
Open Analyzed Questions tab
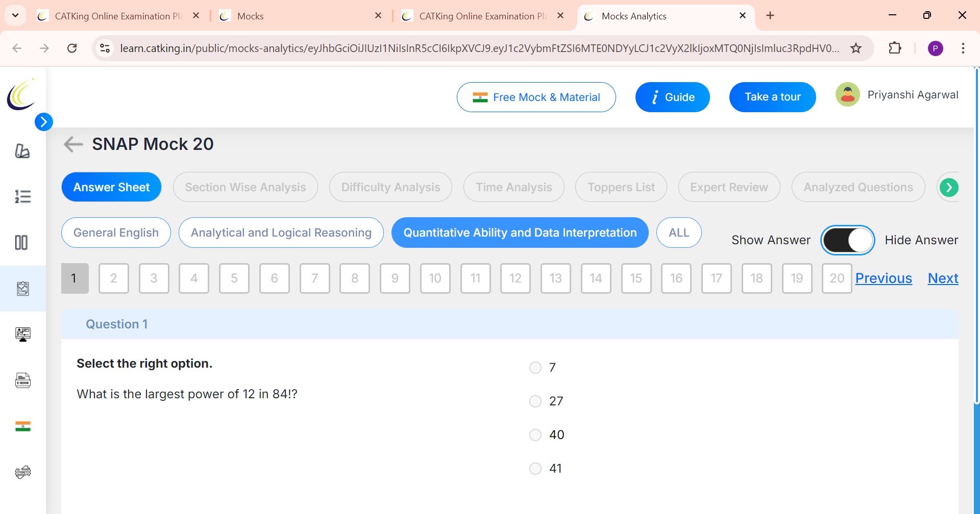(859, 187)
